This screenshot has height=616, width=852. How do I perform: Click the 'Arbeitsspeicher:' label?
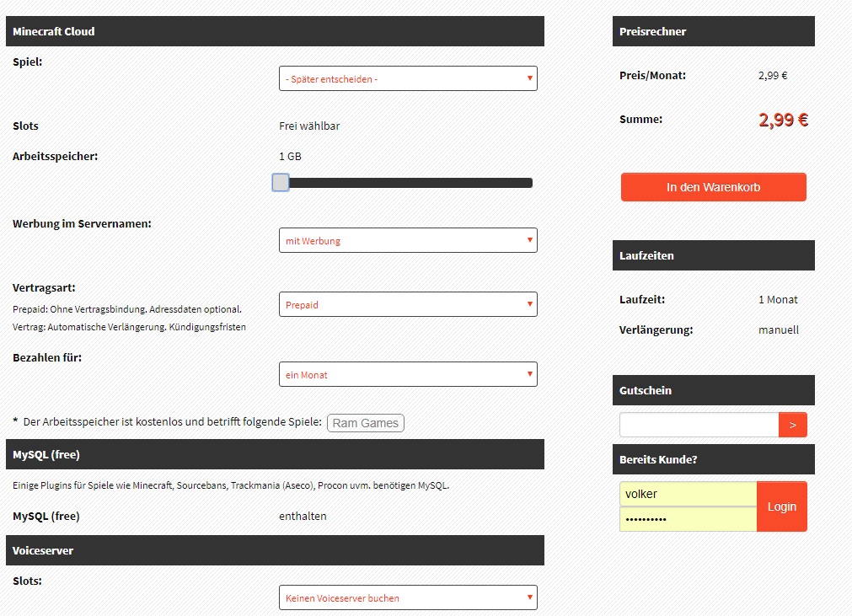(x=56, y=157)
